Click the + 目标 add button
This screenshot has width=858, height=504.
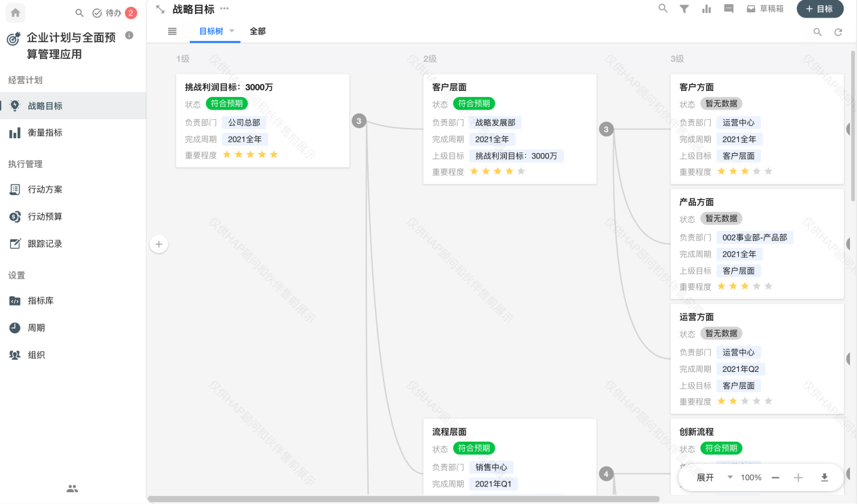820,9
